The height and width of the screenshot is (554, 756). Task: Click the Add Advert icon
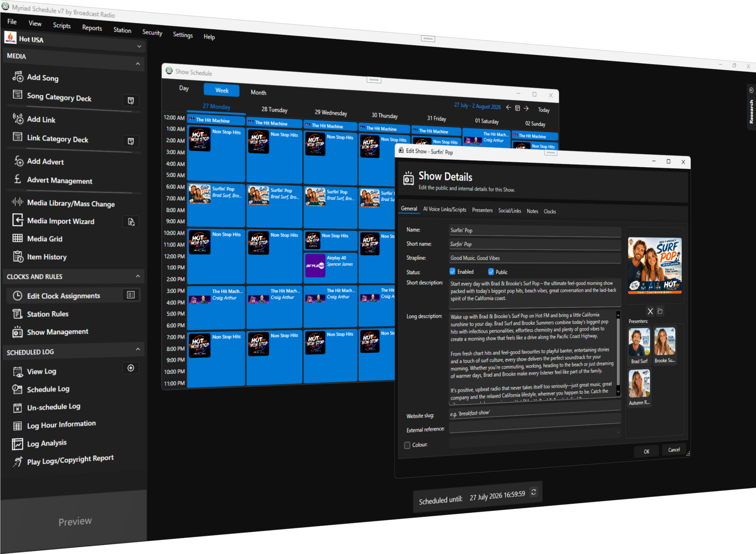coord(18,161)
